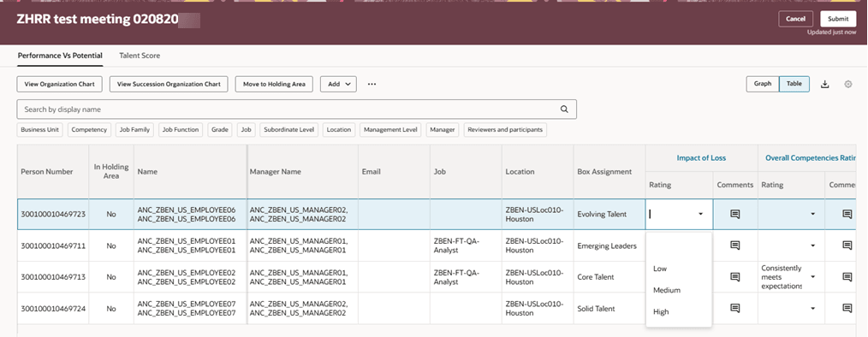Click the Person Number column header
This screenshot has height=337, width=868.
tap(53, 172)
